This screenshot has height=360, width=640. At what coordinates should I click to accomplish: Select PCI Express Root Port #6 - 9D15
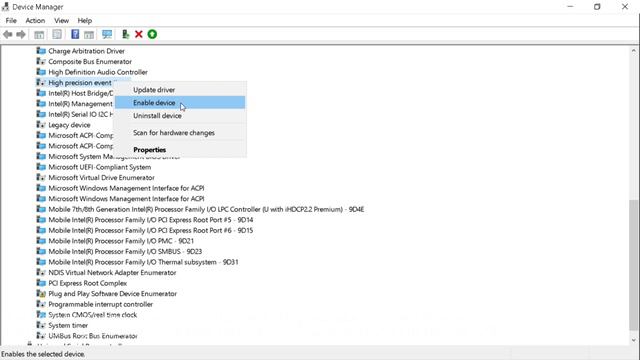pyautogui.click(x=151, y=230)
